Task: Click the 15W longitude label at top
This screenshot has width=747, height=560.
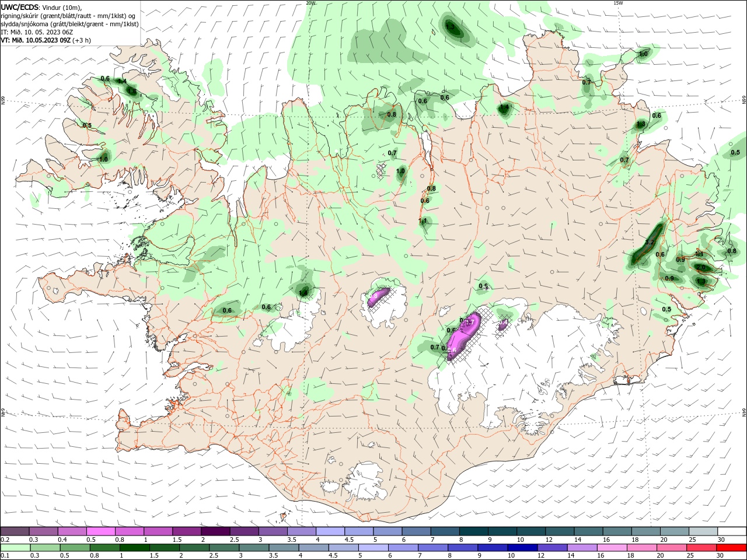Action: tap(618, 3)
